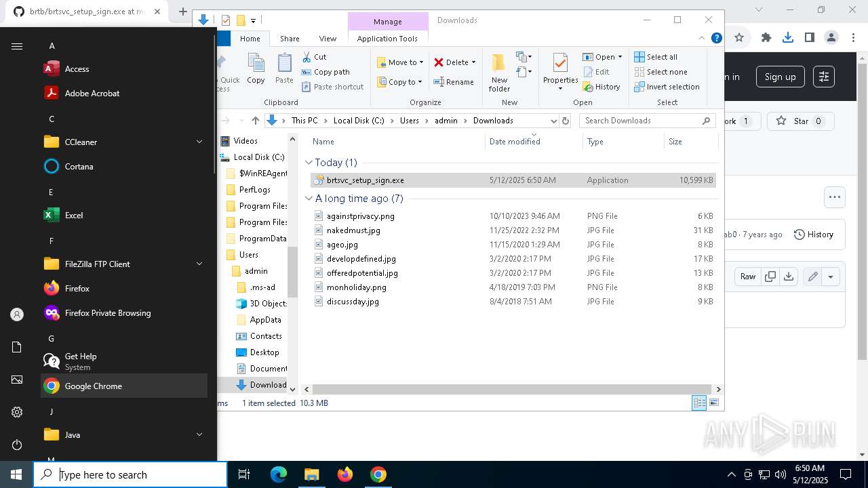
Task: Select brtsvc_setup_sign.exe file
Action: point(513,180)
